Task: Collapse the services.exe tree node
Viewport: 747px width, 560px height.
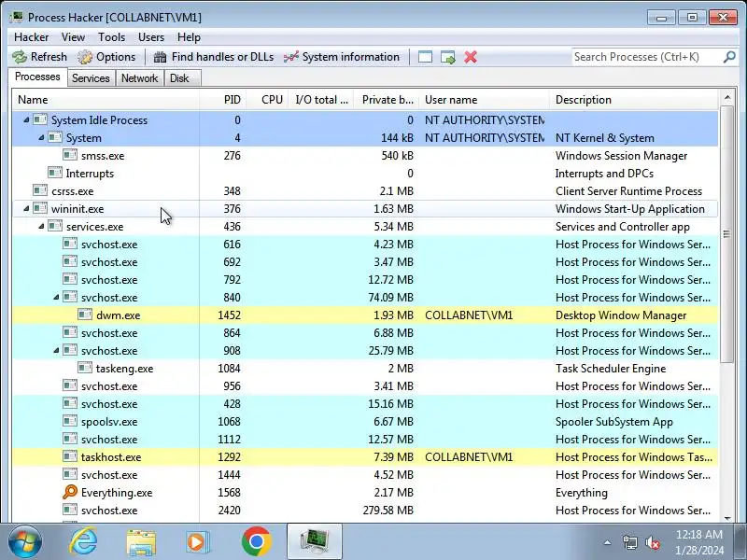Action: pyautogui.click(x=41, y=226)
